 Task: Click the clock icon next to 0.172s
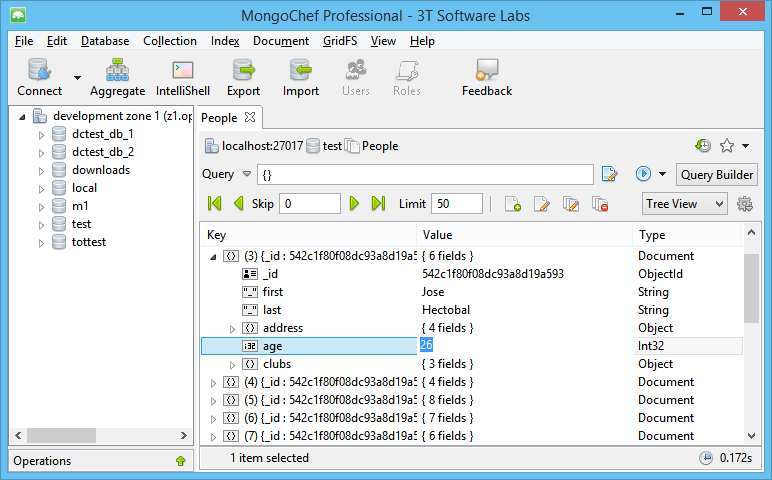[x=706, y=458]
